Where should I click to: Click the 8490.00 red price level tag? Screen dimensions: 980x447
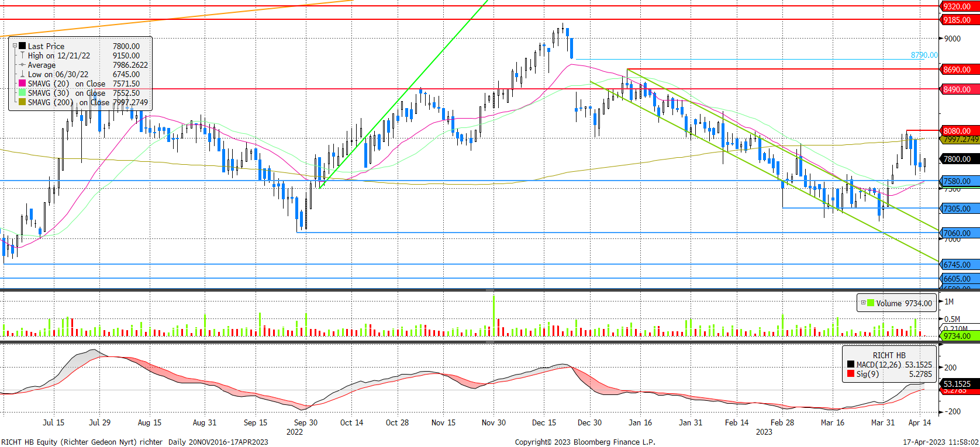[959, 89]
